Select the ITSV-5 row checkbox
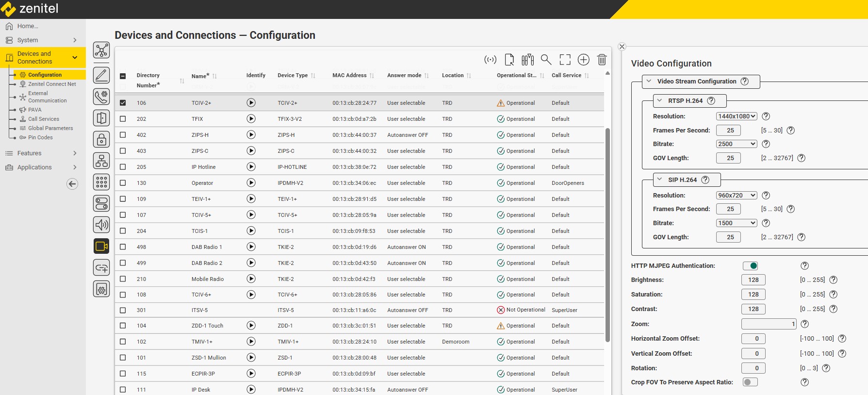 (123, 310)
